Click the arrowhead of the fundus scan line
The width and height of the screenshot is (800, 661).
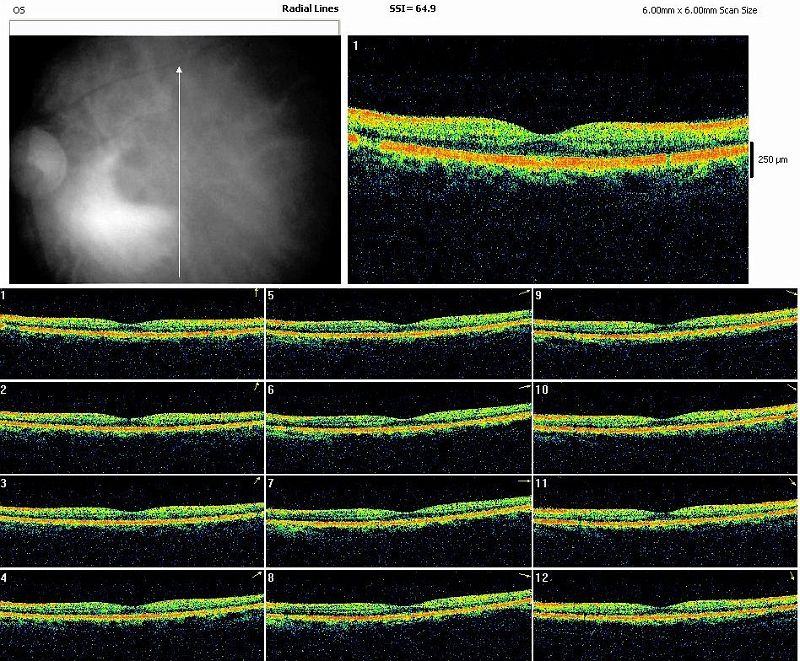[x=179, y=70]
